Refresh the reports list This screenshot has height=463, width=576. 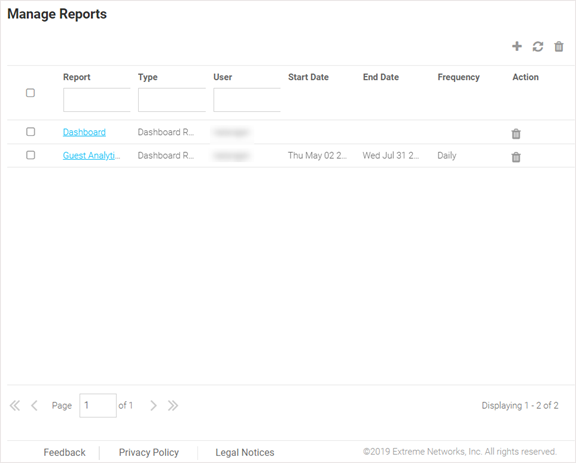click(x=538, y=47)
